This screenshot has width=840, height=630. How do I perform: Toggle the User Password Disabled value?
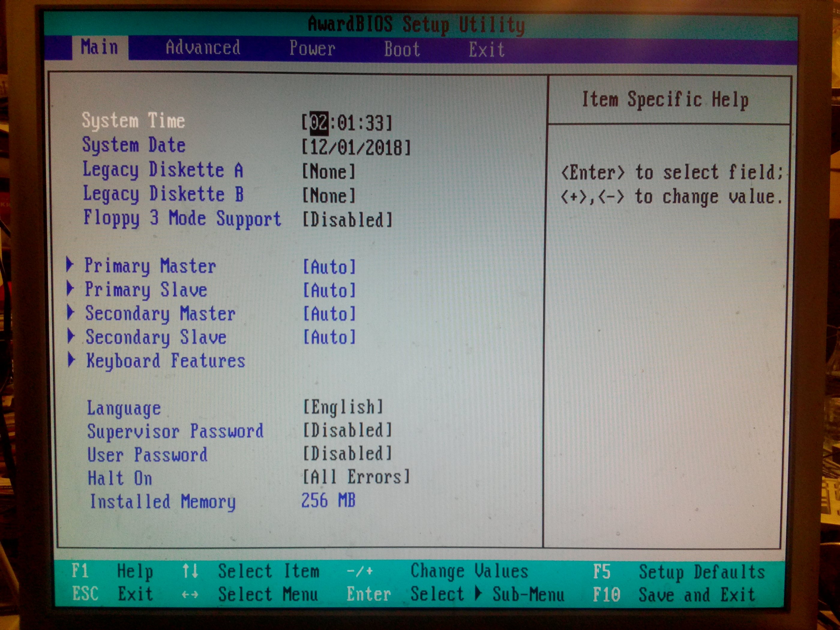click(347, 453)
